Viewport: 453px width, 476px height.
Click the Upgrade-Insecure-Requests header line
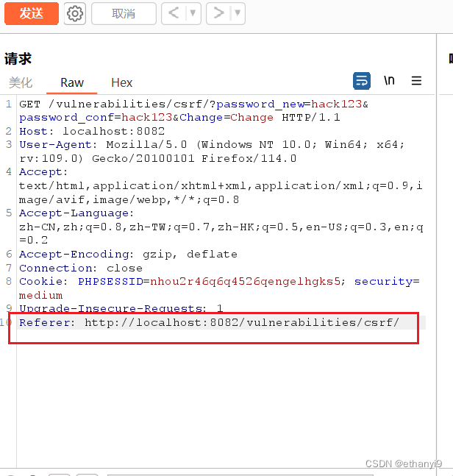tap(121, 309)
